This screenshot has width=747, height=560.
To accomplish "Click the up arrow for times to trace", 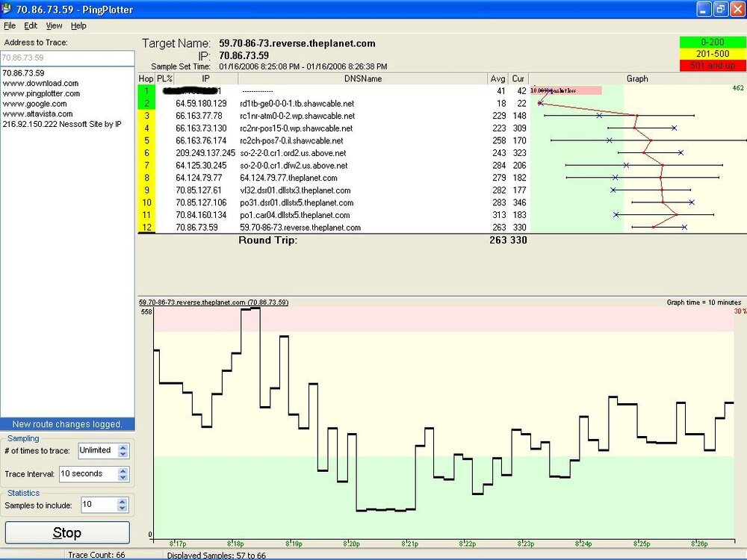I will (123, 447).
